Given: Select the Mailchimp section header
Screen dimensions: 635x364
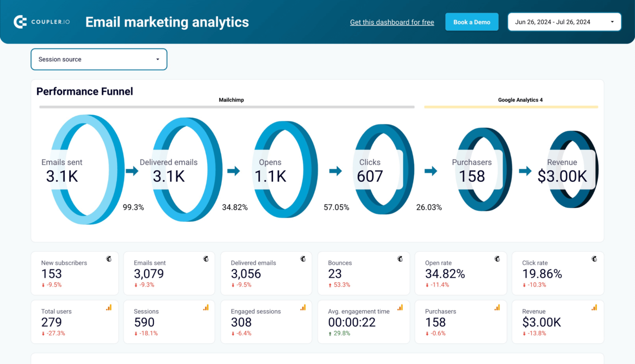Looking at the screenshot, I should pos(231,99).
